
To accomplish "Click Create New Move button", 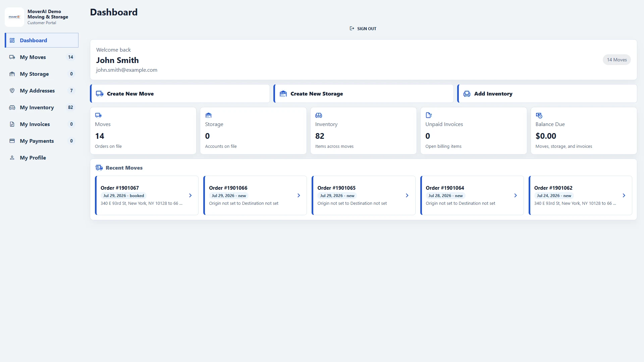I will click(180, 94).
